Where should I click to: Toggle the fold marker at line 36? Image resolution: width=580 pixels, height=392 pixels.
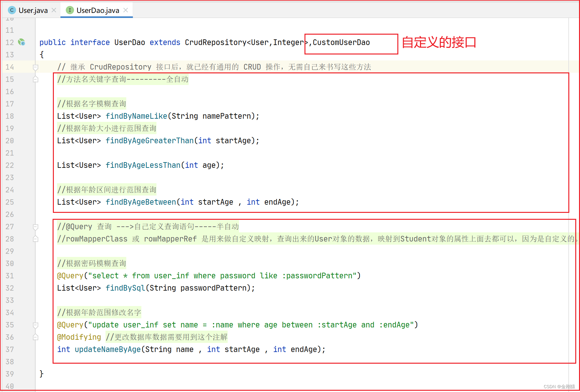point(36,337)
